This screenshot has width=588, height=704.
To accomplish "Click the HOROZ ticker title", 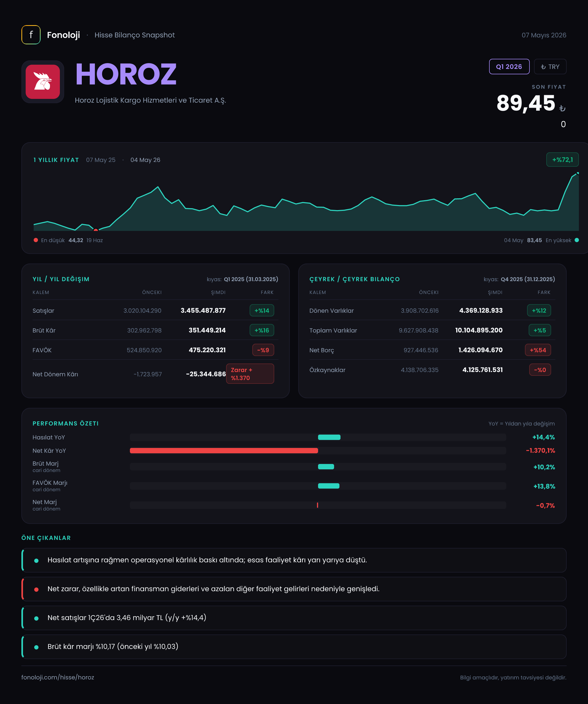I will coord(126,74).
